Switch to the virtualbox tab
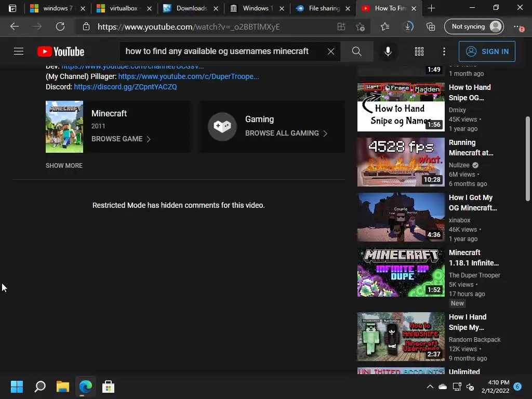532x399 pixels. click(x=123, y=8)
